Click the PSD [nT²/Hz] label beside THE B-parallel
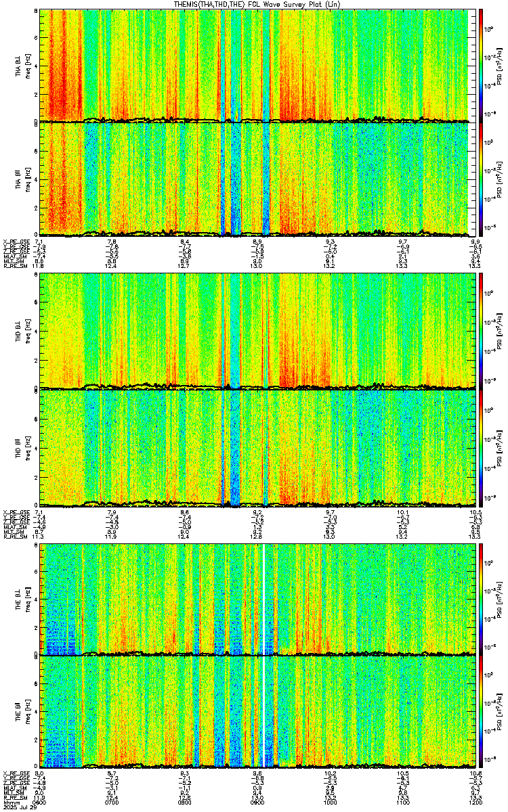The height and width of the screenshot is (812, 508). pos(499,711)
